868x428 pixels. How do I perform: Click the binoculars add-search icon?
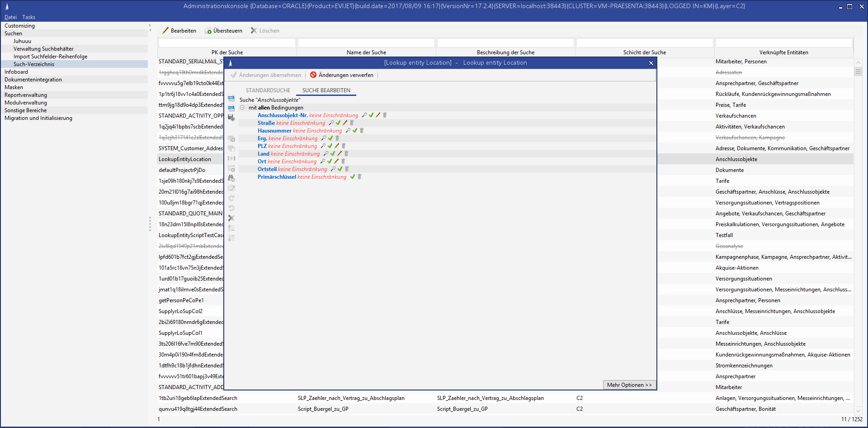pyautogui.click(x=231, y=178)
